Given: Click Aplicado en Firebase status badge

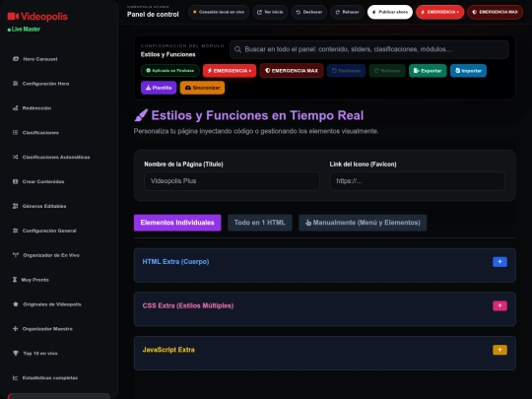Looking at the screenshot, I should 170,71.
